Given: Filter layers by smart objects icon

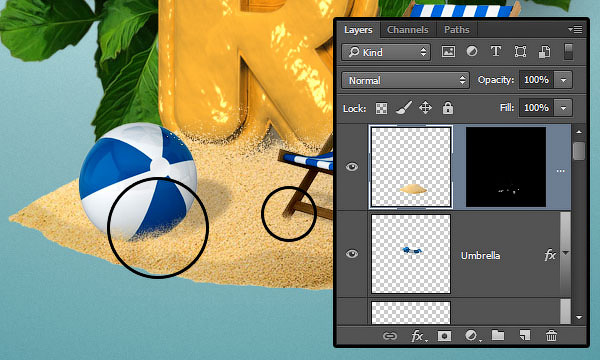Looking at the screenshot, I should coord(544,52).
